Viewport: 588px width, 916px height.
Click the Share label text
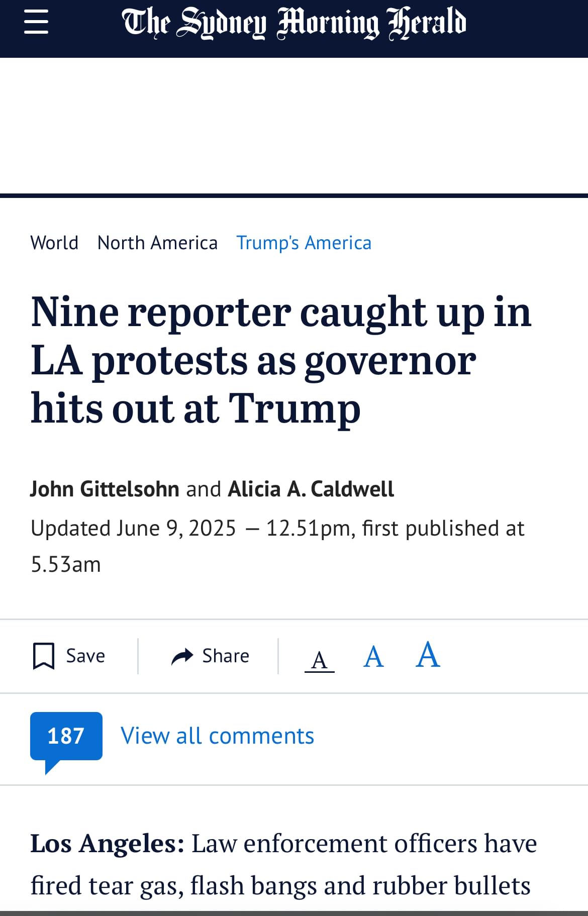pos(226,656)
